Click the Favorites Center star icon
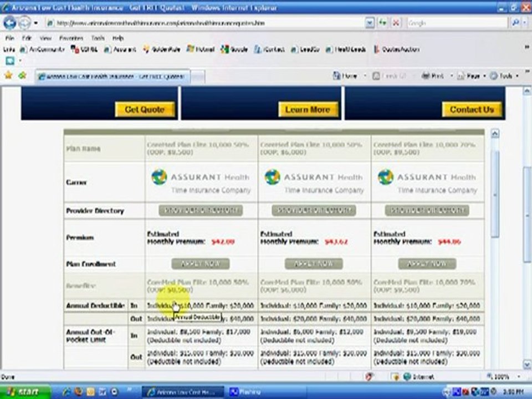Screen dimensions: 532x399 pyautogui.click(x=8, y=75)
